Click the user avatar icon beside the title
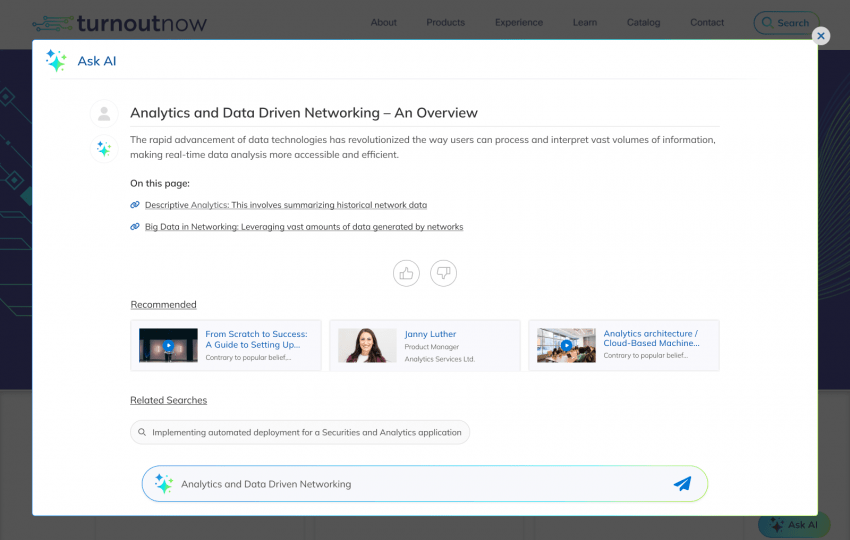Image resolution: width=850 pixels, height=540 pixels. tap(104, 114)
